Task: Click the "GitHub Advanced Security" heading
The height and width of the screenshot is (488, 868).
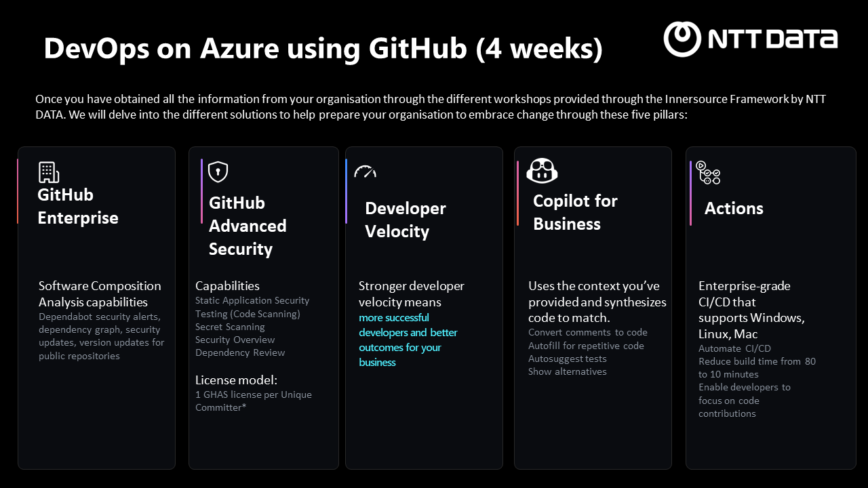Action: tap(248, 226)
